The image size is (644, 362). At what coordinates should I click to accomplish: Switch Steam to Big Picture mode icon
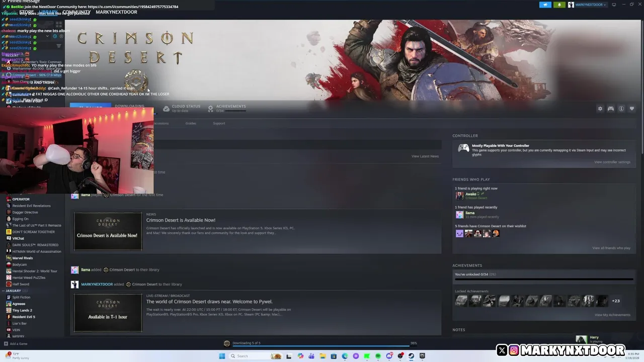(613, 5)
